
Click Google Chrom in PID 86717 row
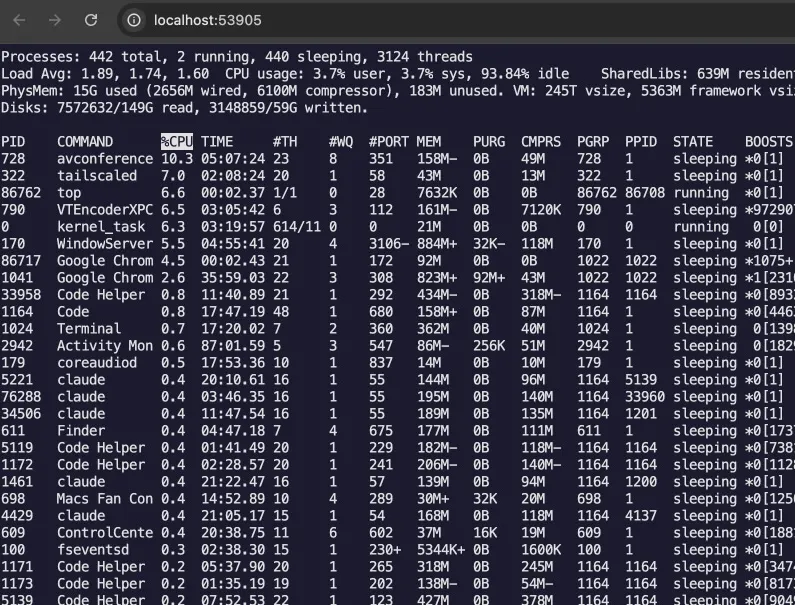pos(105,261)
